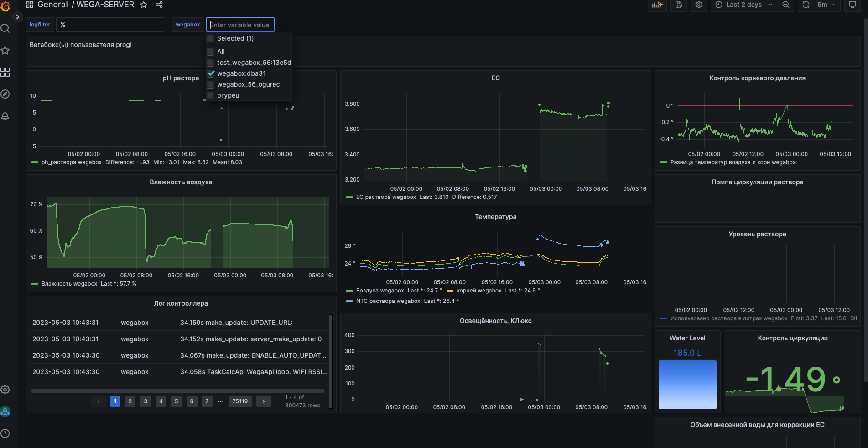
Task: Save the dashboard with the disk icon
Action: coord(679,5)
